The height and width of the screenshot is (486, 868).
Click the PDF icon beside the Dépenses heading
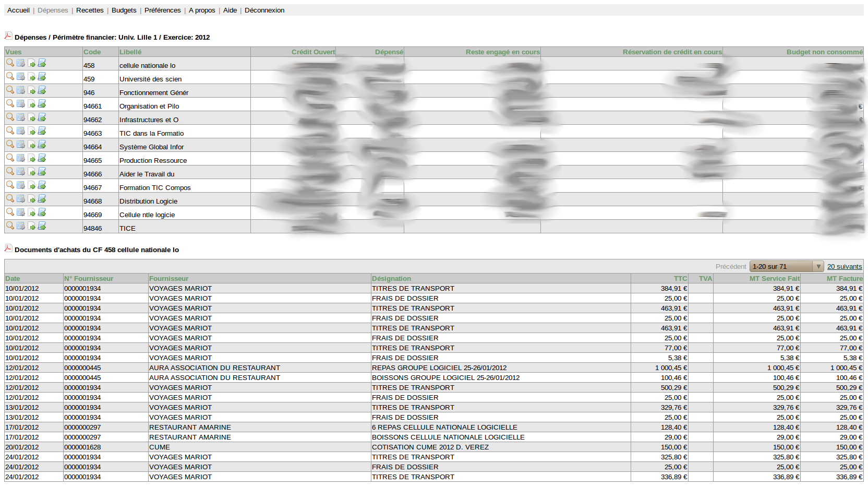(x=8, y=35)
